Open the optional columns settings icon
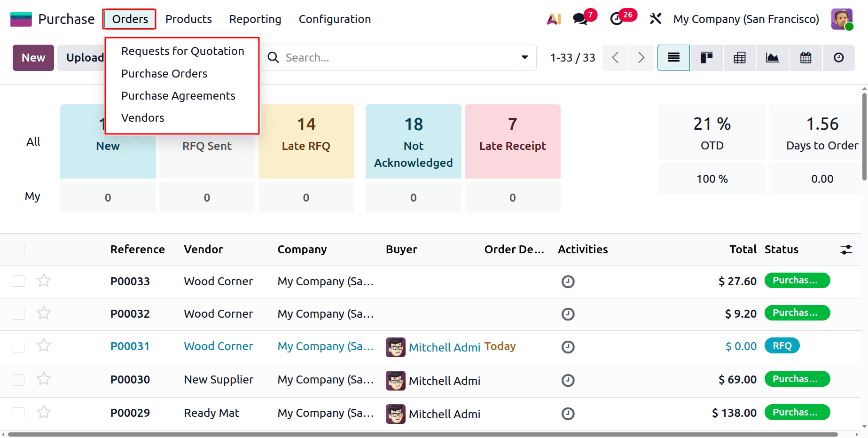This screenshot has width=868, height=438. 845,250
